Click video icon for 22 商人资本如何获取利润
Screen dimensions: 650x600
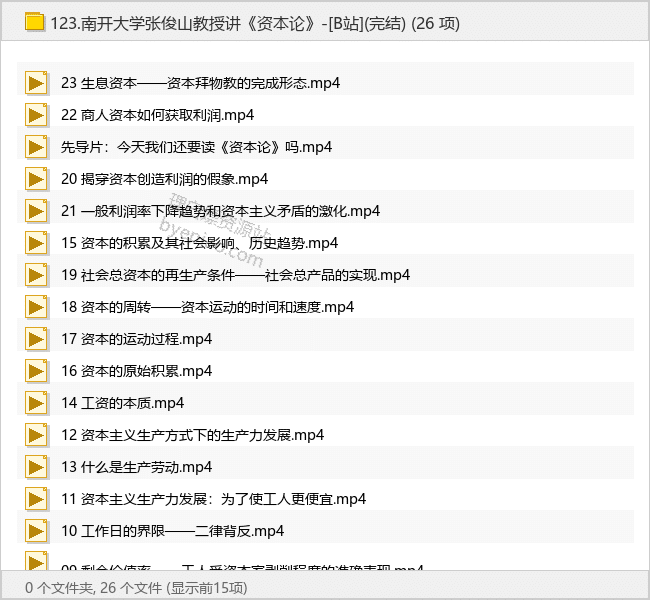point(36,115)
